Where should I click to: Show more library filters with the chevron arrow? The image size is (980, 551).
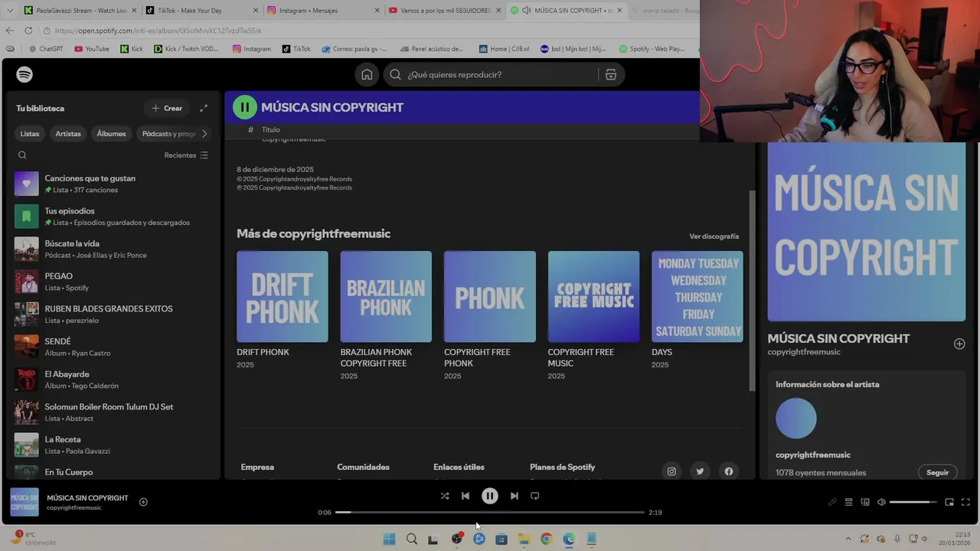(x=204, y=134)
